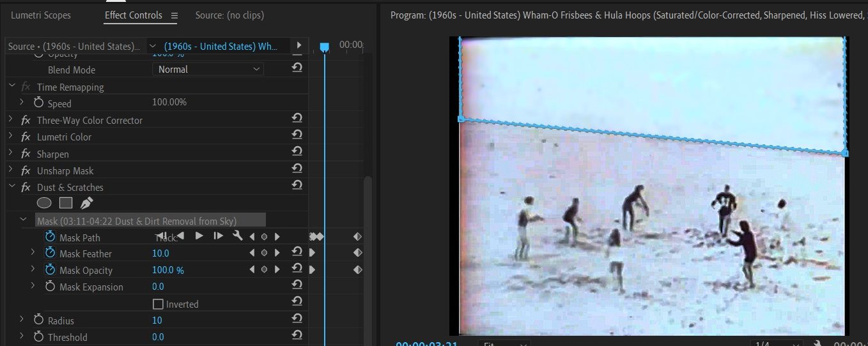Expand the Lumetri Color effect
The height and width of the screenshot is (346, 868).
coord(12,137)
